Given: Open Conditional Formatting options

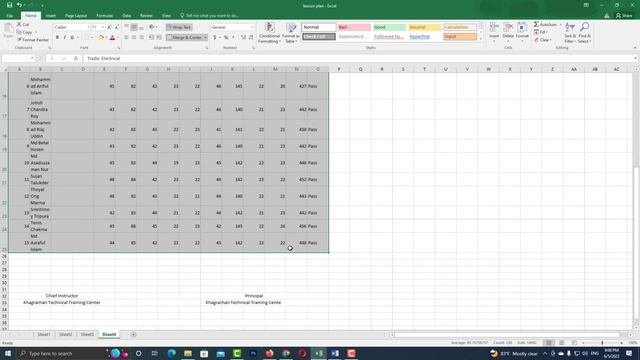Looking at the screenshot, I should (x=269, y=33).
